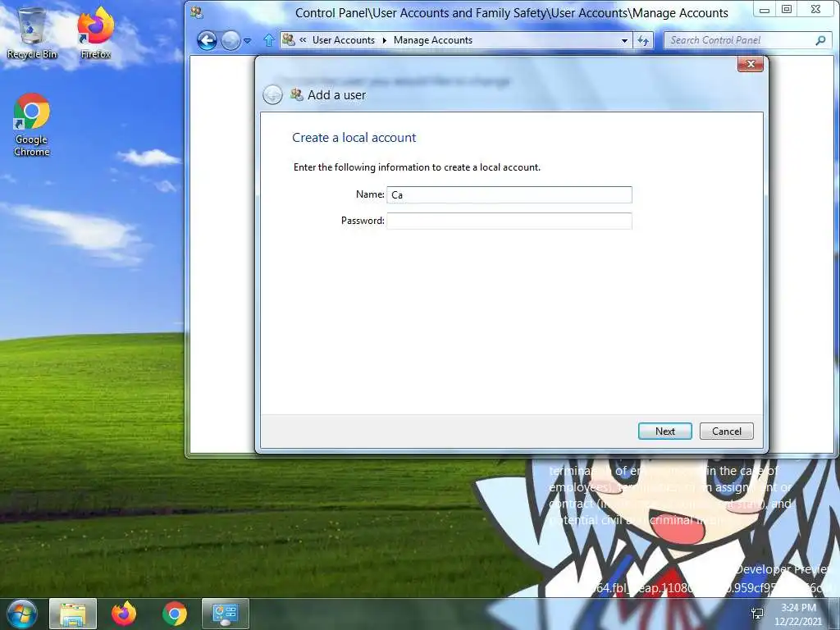Expand the address bar history dropdown
This screenshot has height=630, width=840.
[624, 41]
